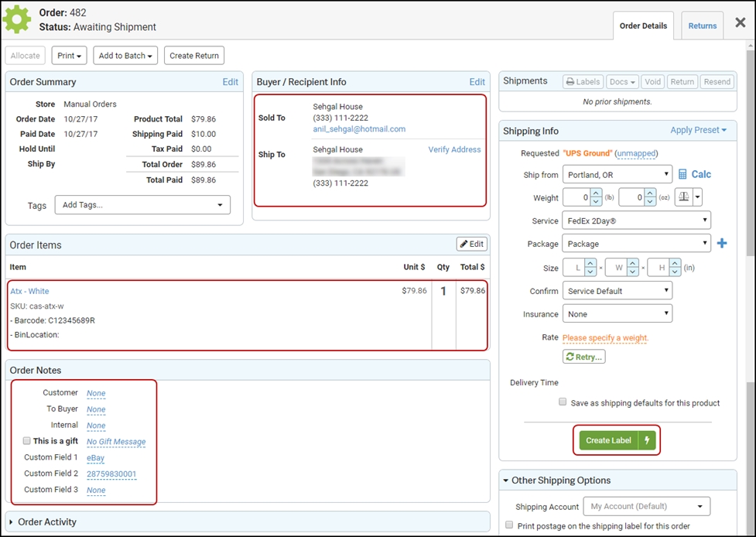756x537 pixels.
Task: Click the Labels printer button
Action: [583, 82]
